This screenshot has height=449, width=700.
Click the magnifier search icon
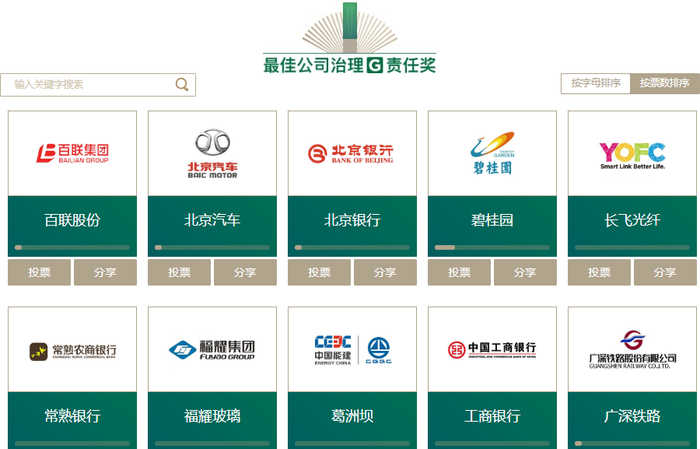click(182, 84)
